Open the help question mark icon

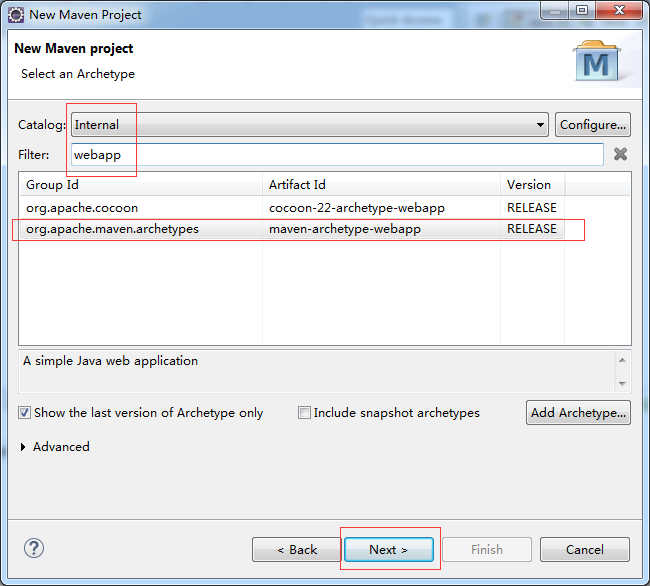34,548
